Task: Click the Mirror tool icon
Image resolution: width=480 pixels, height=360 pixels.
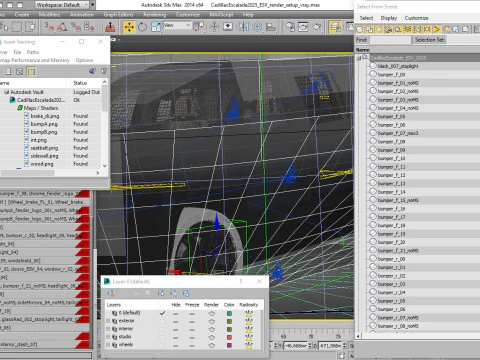Action: (244, 27)
